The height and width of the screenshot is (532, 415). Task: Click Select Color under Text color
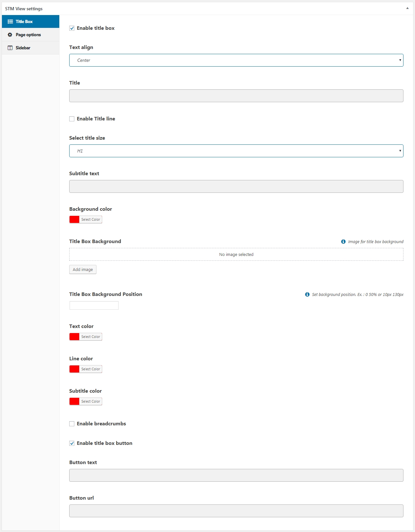91,337
